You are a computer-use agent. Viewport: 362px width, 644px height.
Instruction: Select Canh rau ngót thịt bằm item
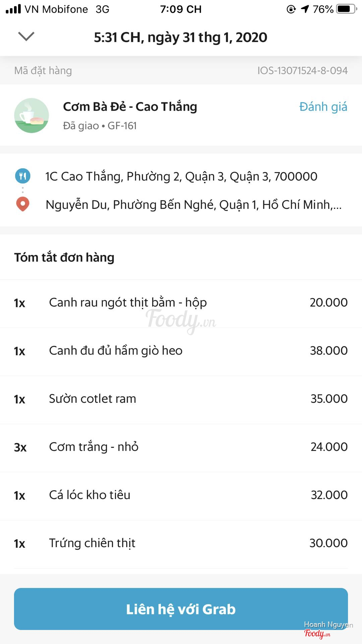pyautogui.click(x=128, y=303)
